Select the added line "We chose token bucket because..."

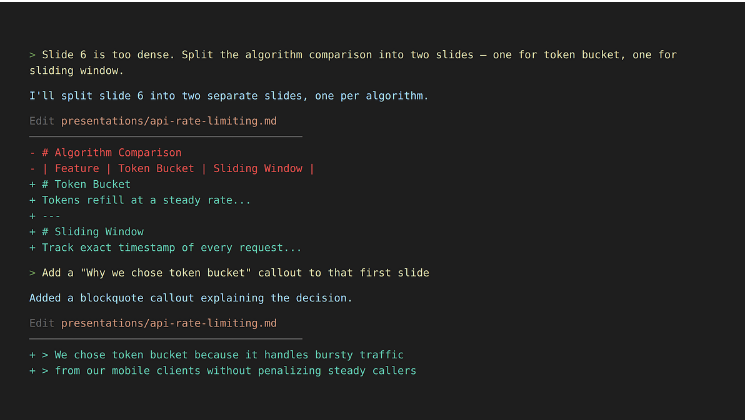(222, 355)
